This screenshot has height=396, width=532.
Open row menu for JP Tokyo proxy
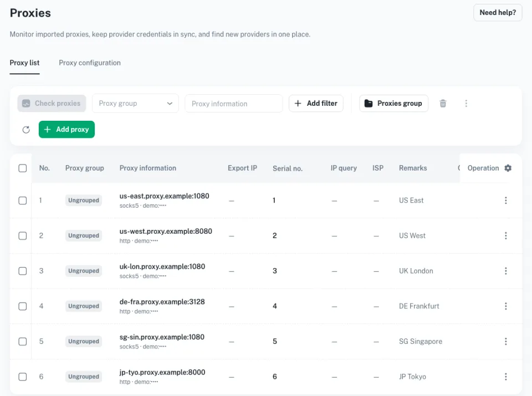point(506,377)
